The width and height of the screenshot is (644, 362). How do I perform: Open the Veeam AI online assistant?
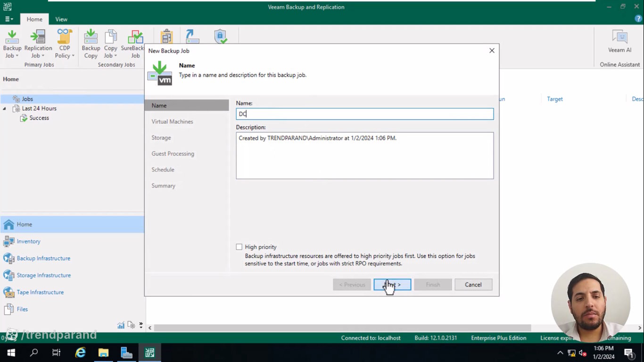coord(619,41)
